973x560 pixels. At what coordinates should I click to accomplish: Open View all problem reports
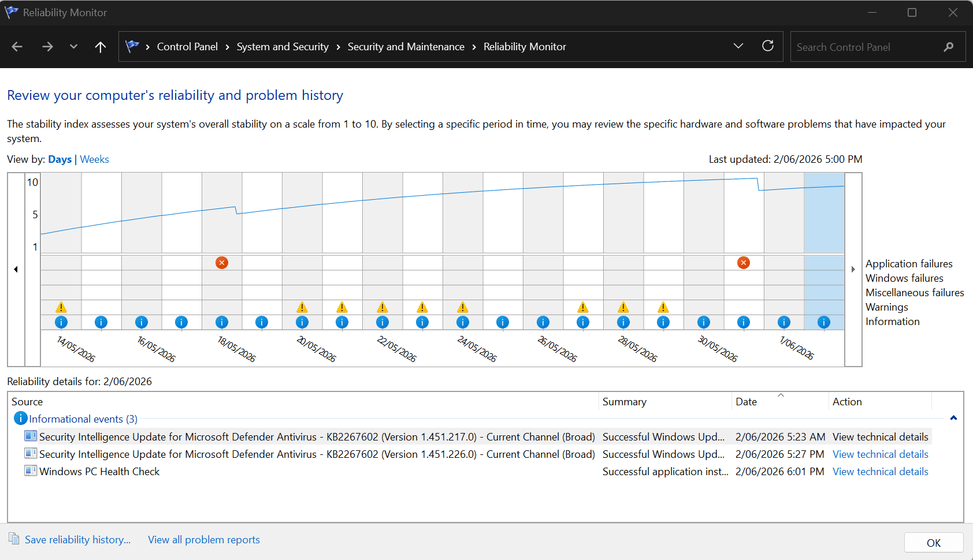pos(204,540)
